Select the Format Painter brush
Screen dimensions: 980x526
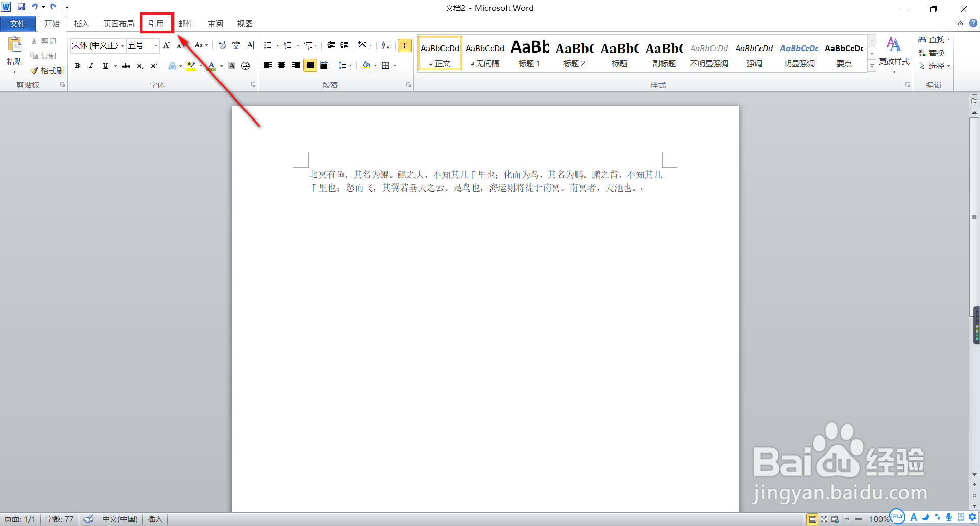47,70
